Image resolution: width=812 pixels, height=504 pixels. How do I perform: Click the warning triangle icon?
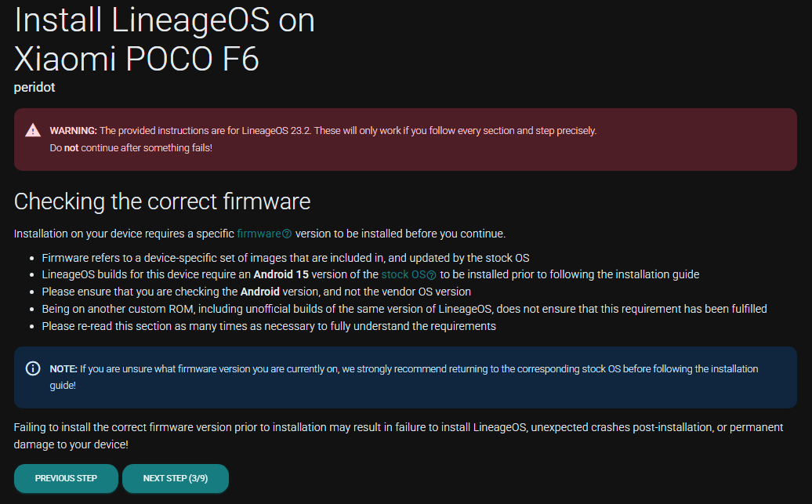point(33,131)
